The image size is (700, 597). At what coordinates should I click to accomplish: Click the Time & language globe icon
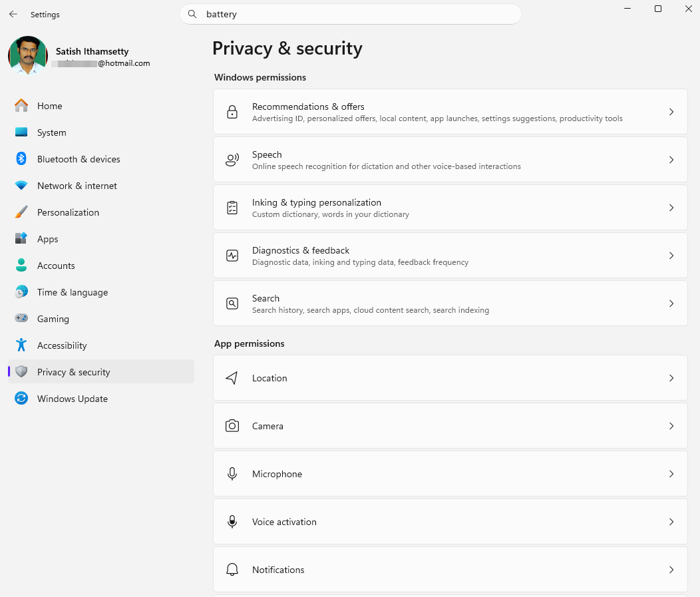click(21, 292)
